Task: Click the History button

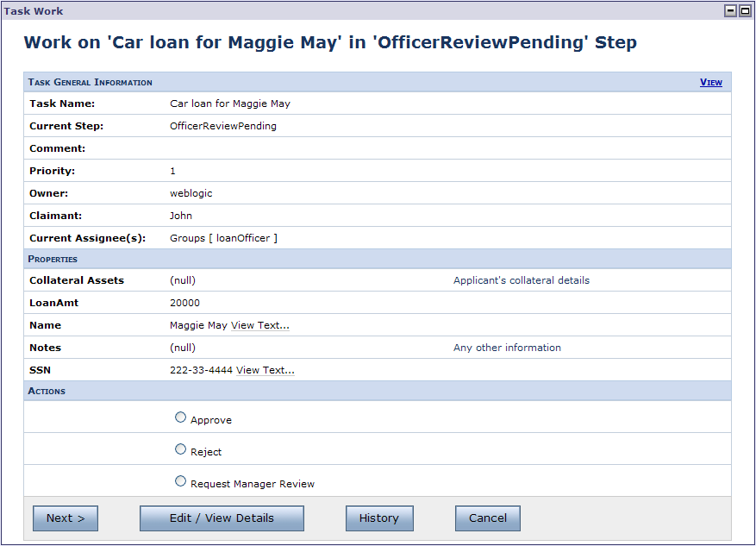Action: point(379,518)
